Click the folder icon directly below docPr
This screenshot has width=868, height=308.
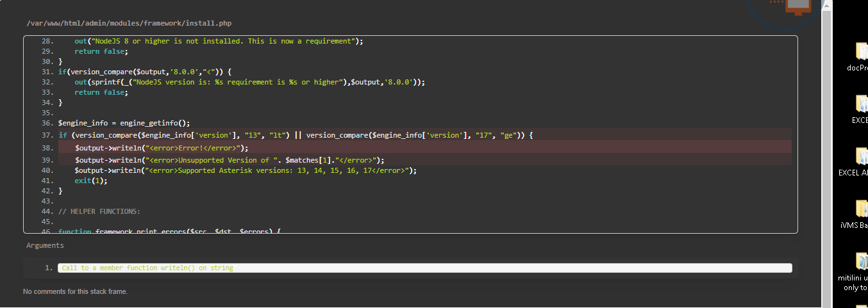(x=861, y=104)
